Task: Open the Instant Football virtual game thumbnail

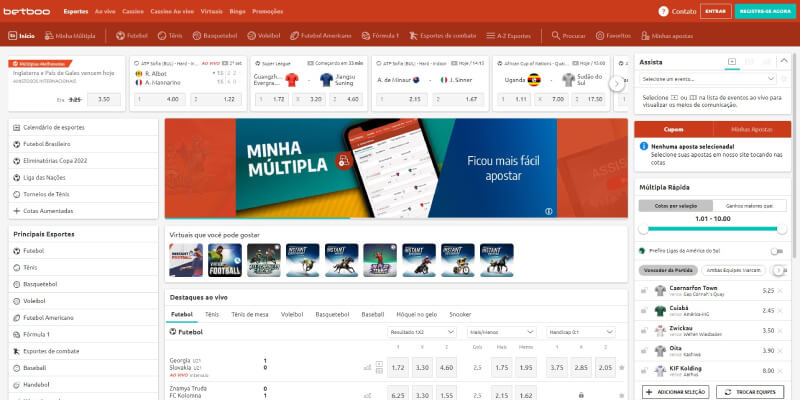Action: click(x=225, y=259)
